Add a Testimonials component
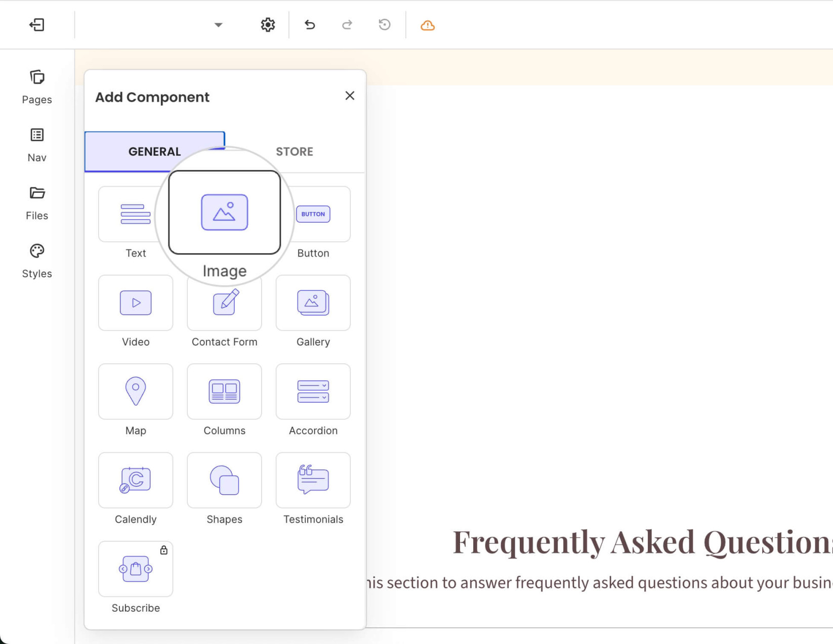 coord(313,480)
